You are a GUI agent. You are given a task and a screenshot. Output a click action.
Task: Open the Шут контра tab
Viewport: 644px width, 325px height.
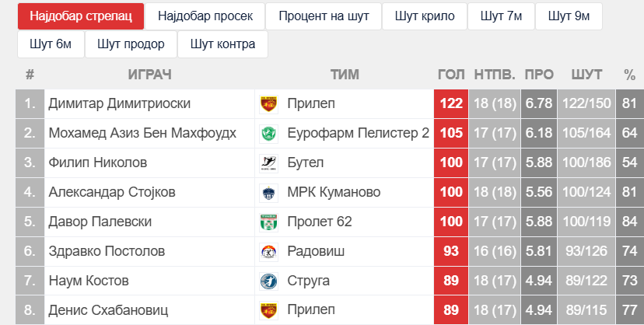(x=222, y=44)
